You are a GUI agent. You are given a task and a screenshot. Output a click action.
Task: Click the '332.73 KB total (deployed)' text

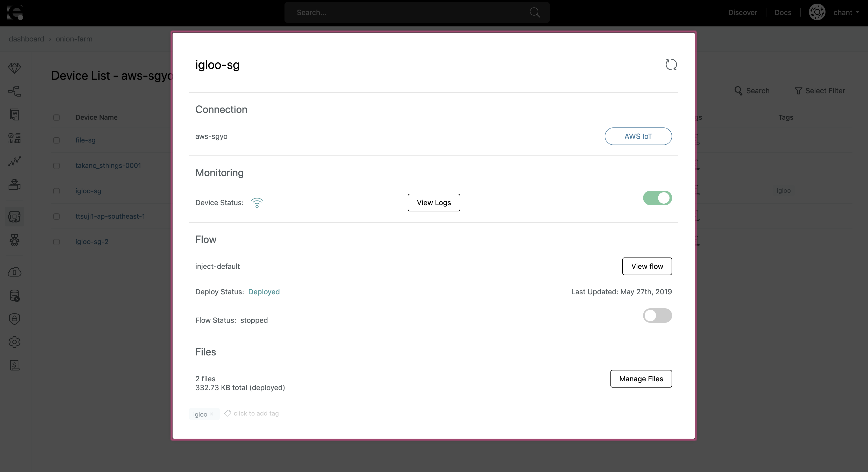[x=240, y=388]
